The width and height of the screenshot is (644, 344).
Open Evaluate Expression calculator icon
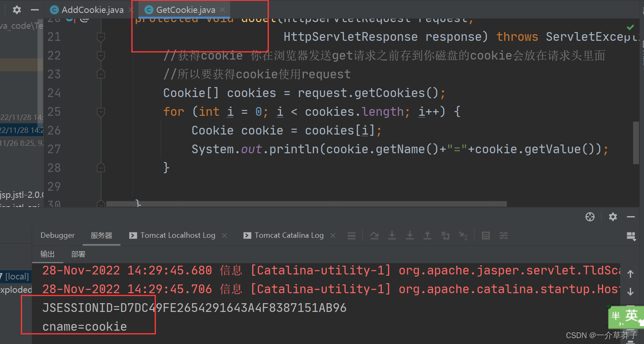(486, 236)
